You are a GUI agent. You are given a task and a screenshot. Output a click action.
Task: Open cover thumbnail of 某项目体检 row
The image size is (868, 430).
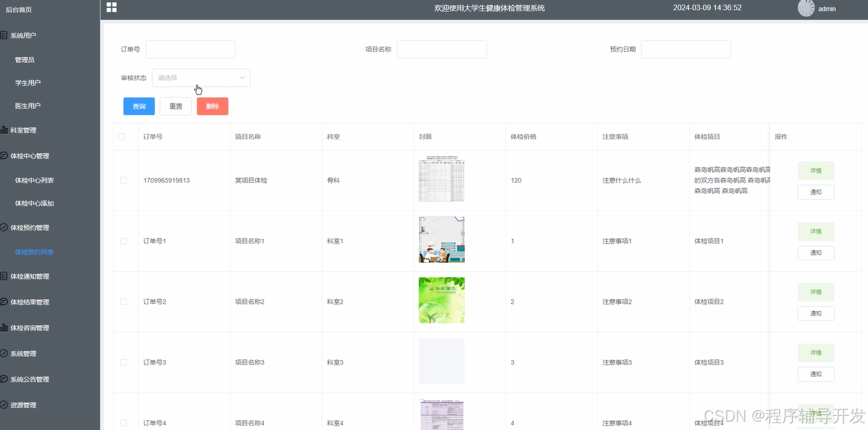pos(441,179)
